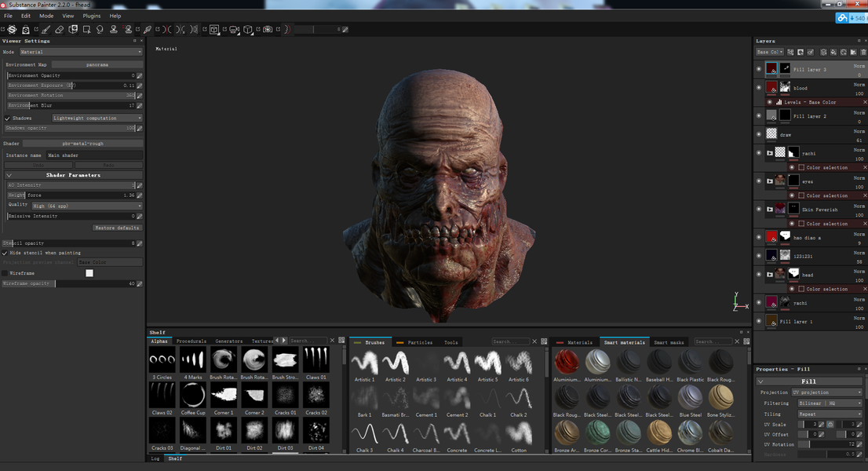868x471 pixels.
Task: Select the Polygon fill tool
Action: pos(86,29)
